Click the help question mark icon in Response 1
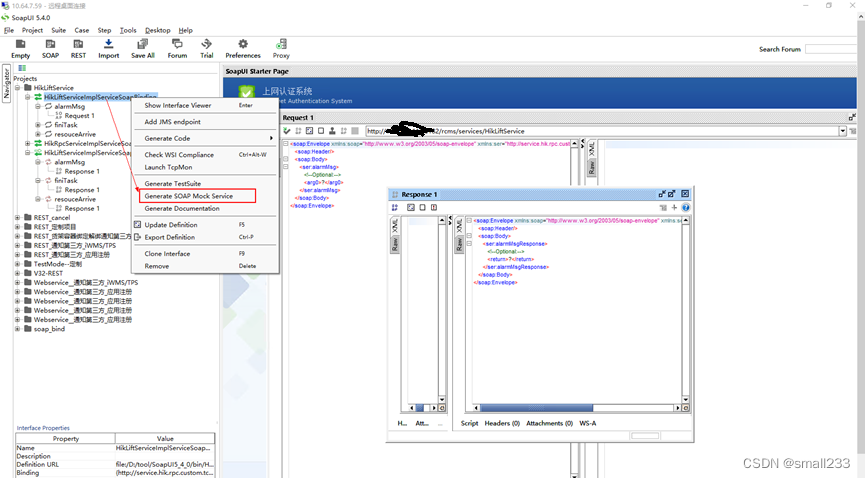 point(685,208)
